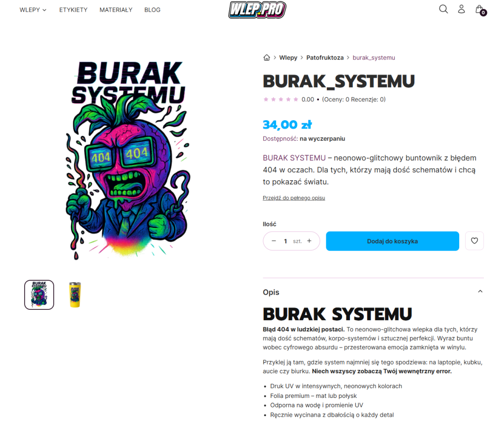
Task: Click the star rating row
Action: 281,99
